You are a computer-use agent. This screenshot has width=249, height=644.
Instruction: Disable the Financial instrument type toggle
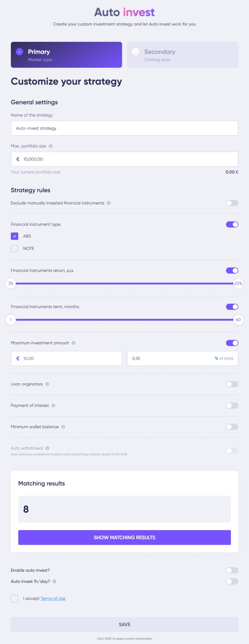click(x=232, y=224)
